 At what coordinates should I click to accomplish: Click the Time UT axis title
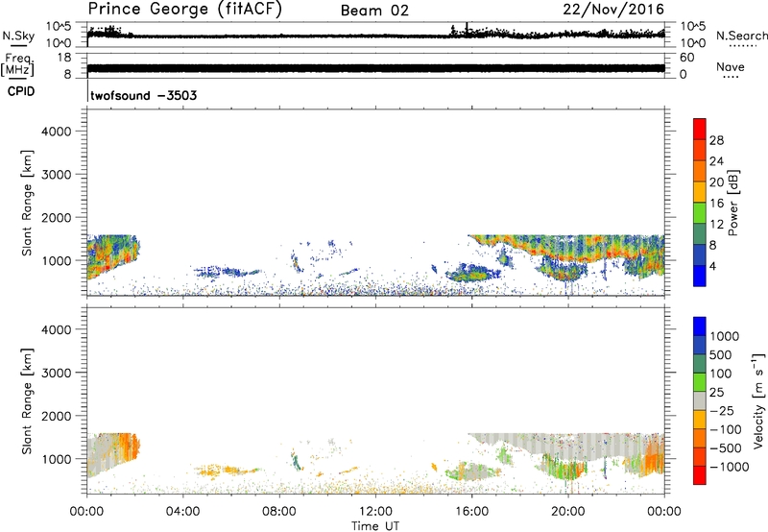(375, 526)
